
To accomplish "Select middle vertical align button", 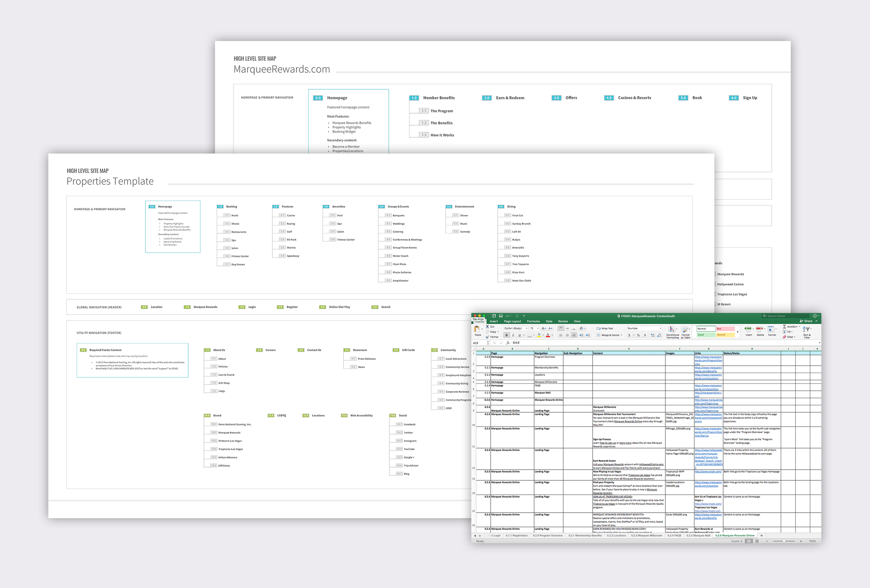I will pyautogui.click(x=568, y=328).
